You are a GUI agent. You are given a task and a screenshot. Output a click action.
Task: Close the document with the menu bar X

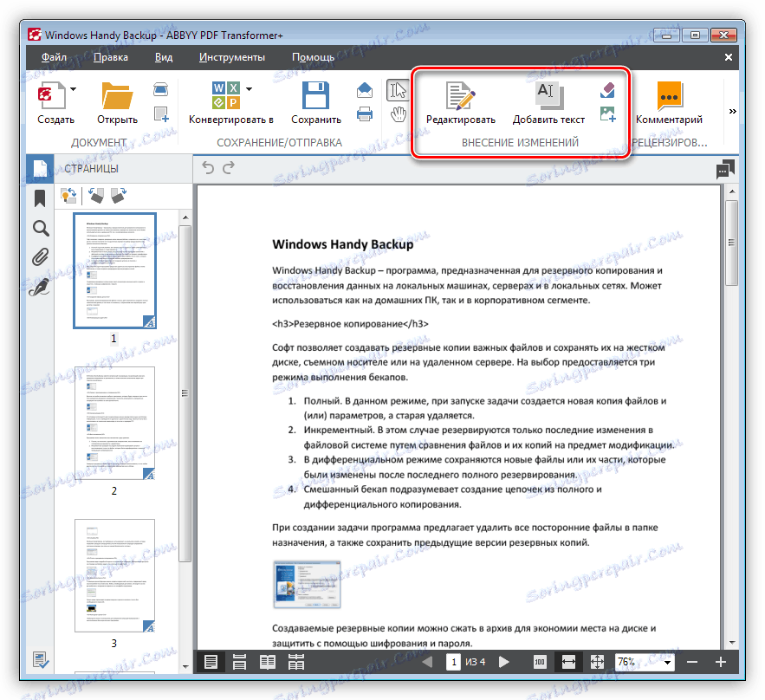tap(729, 57)
